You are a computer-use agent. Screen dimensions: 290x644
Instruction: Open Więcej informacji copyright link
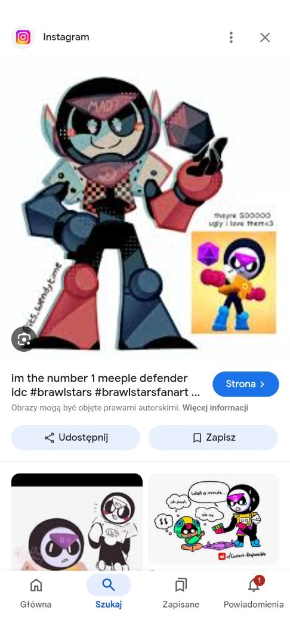pyautogui.click(x=215, y=408)
